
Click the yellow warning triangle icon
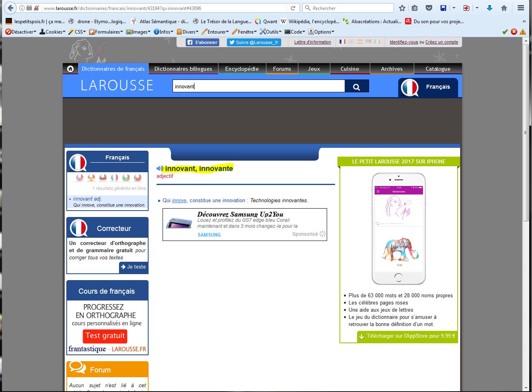click(523, 32)
